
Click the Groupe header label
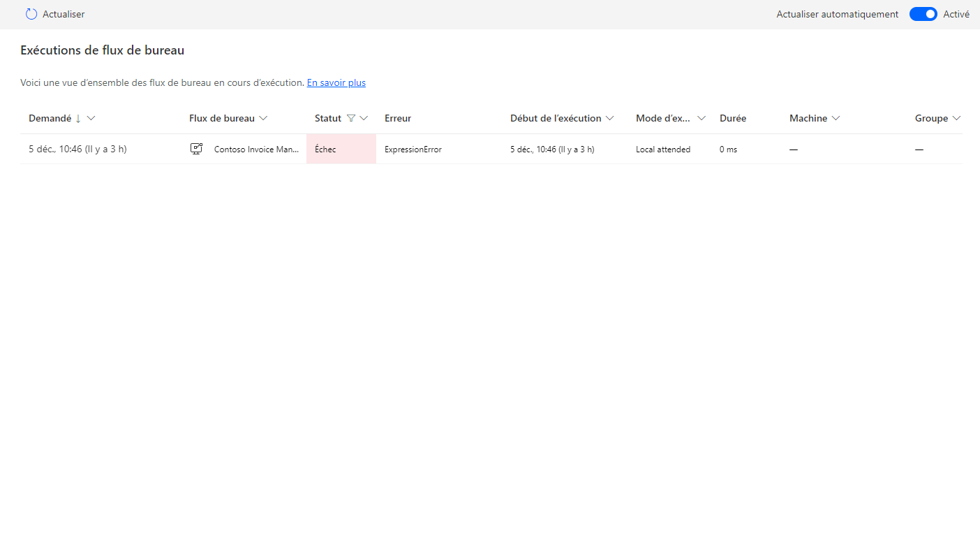coord(931,118)
